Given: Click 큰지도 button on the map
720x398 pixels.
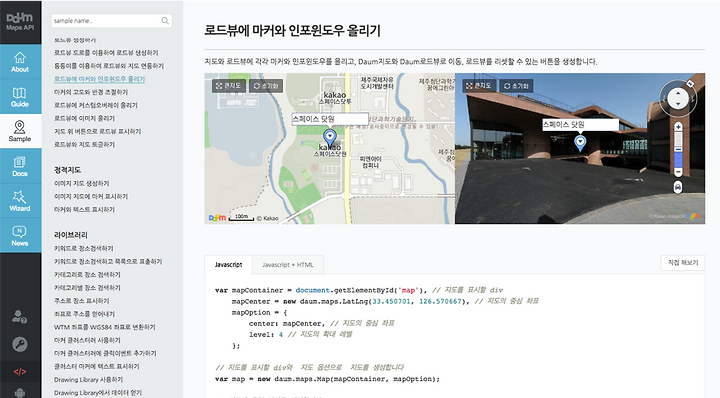Looking at the screenshot, I should (229, 86).
